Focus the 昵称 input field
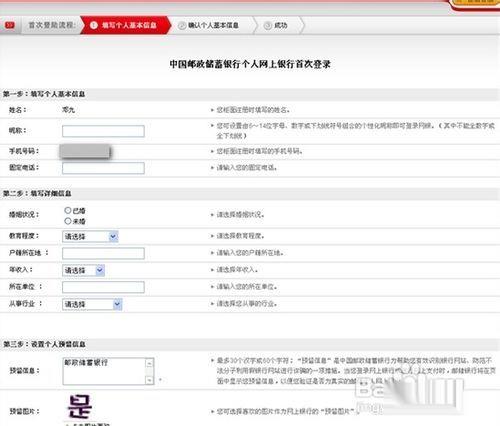Viewport: 500px width, 426px height. pyautogui.click(x=103, y=131)
